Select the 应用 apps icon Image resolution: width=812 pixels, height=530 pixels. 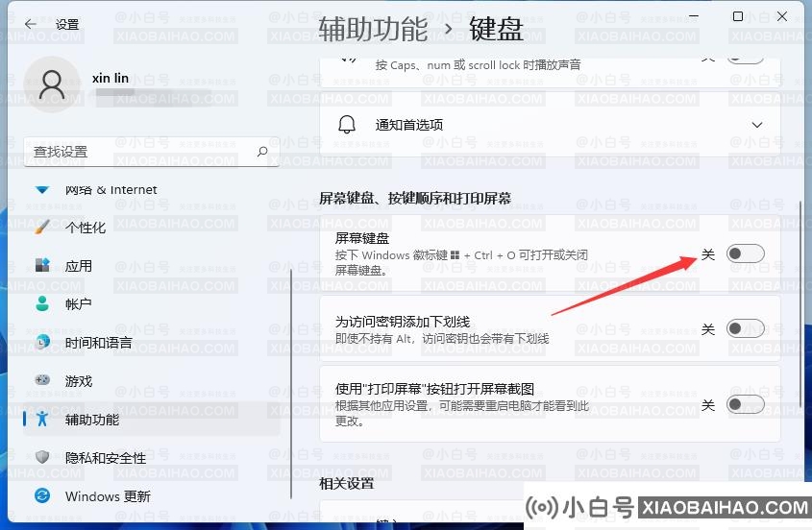click(42, 265)
